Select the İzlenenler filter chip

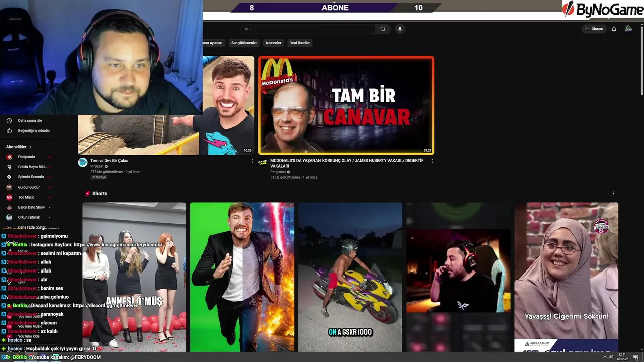pos(273,43)
